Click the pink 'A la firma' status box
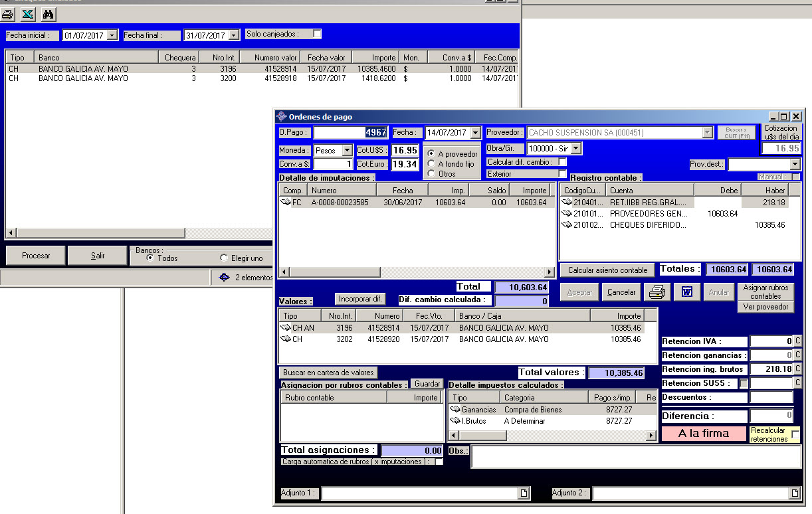Image resolution: width=812 pixels, height=514 pixels. tap(703, 434)
